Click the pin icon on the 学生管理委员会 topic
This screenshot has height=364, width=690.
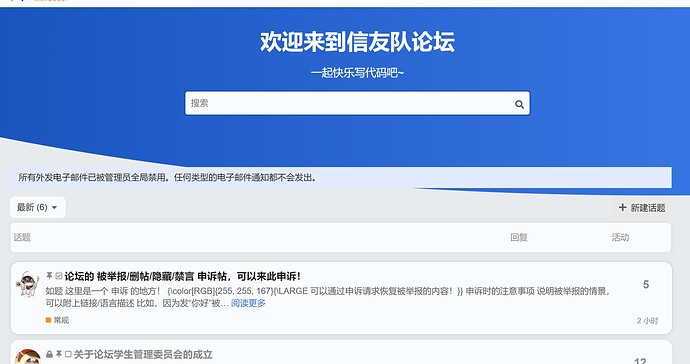pos(59,354)
